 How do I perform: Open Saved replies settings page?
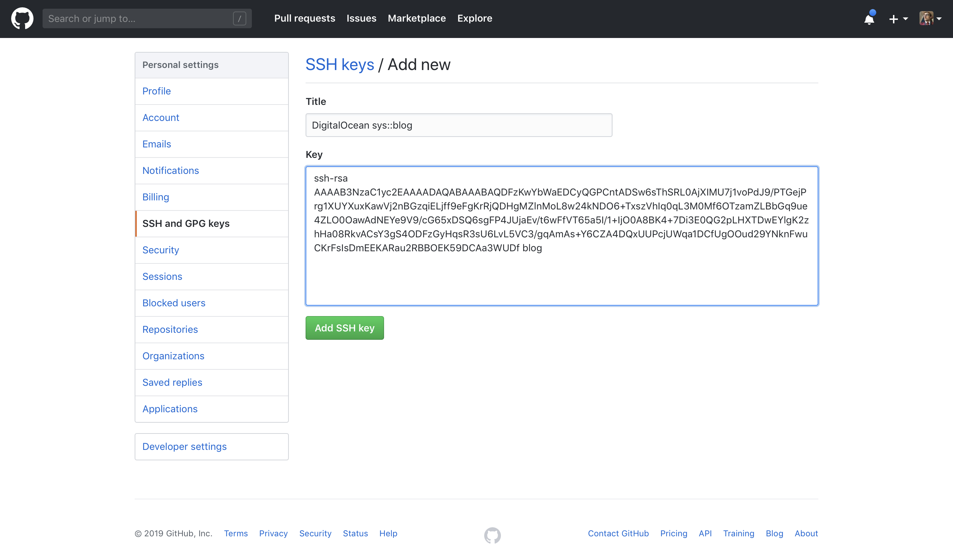click(x=172, y=382)
